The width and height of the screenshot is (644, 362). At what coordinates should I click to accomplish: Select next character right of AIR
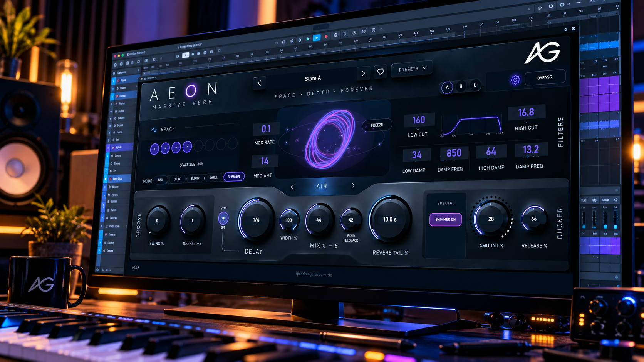(353, 185)
